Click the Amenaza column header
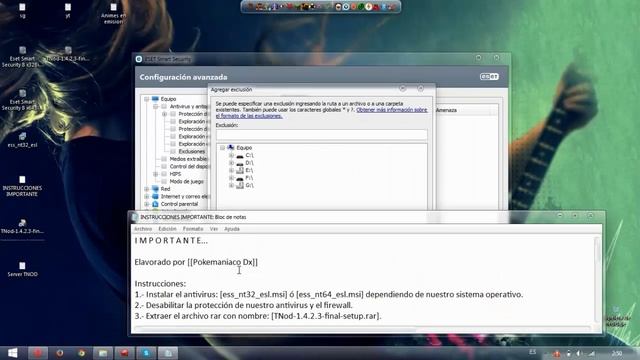The height and width of the screenshot is (360, 640). (446, 110)
